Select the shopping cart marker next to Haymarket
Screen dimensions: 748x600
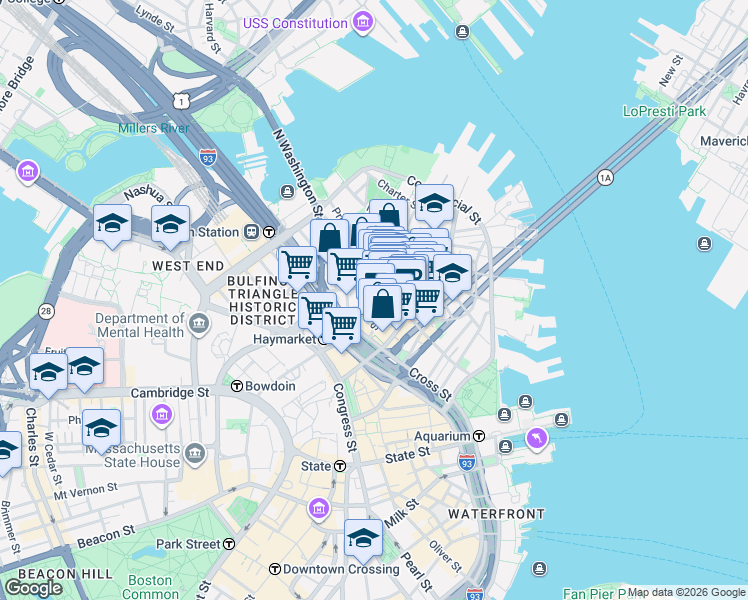point(341,328)
